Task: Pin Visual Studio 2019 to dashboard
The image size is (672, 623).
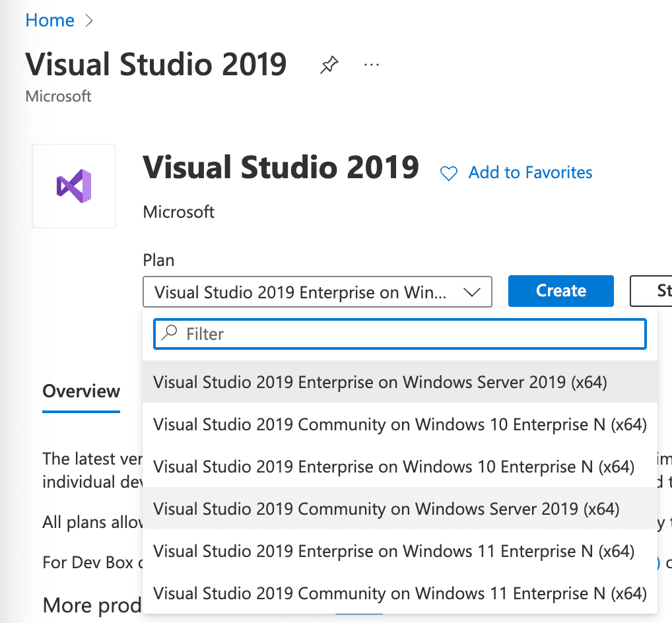Action: (329, 65)
